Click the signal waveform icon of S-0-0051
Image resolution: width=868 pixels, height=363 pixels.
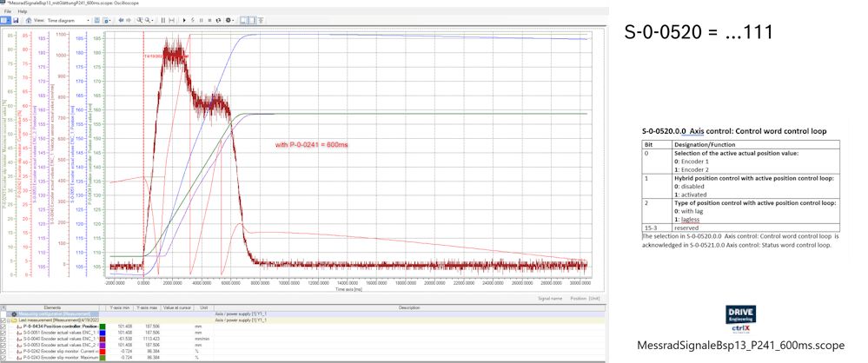click(19, 333)
